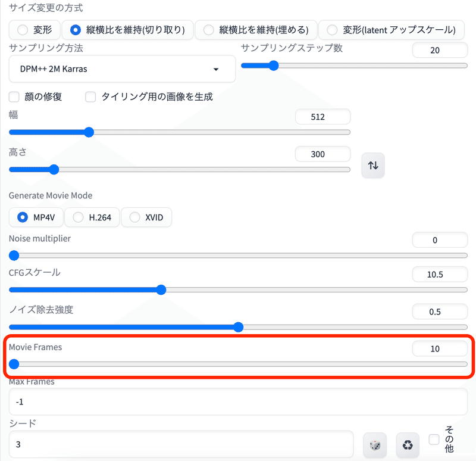
Task: Click the Noise multiplier value field showing 0
Action: pos(440,240)
